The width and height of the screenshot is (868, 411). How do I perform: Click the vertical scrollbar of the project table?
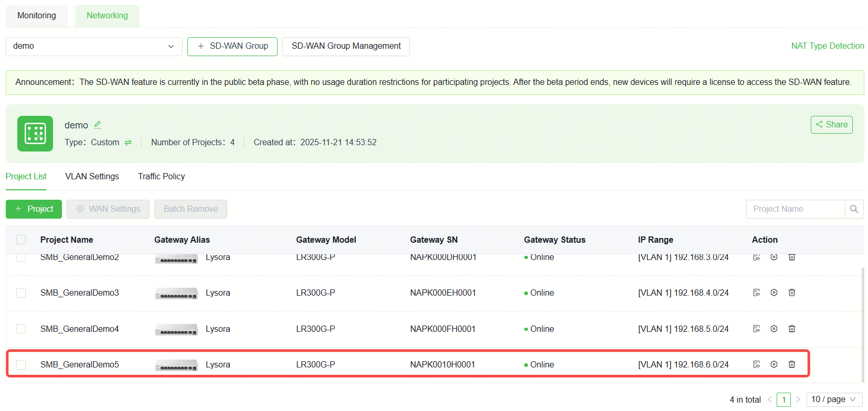tap(862, 324)
